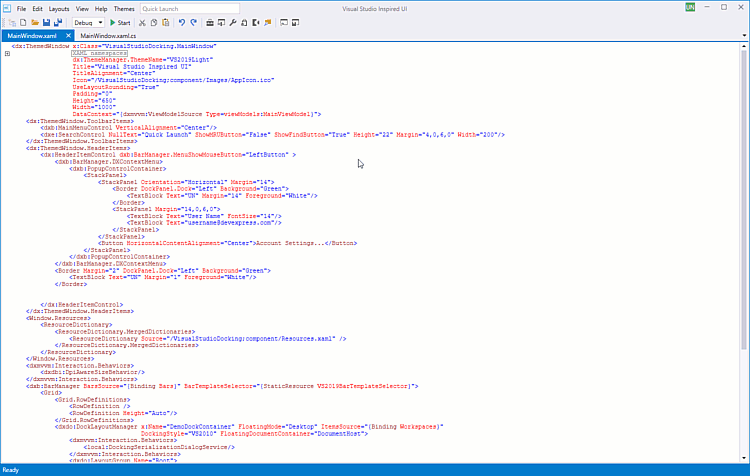Click the Paste clipboard icon
This screenshot has width=750, height=476.
[x=164, y=22]
